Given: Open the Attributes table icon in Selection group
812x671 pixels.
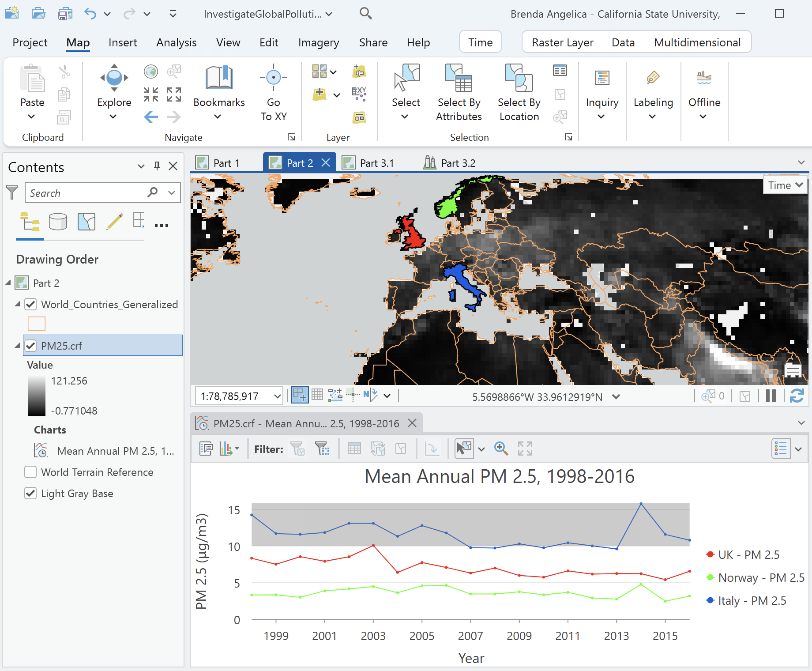Looking at the screenshot, I should tap(560, 71).
